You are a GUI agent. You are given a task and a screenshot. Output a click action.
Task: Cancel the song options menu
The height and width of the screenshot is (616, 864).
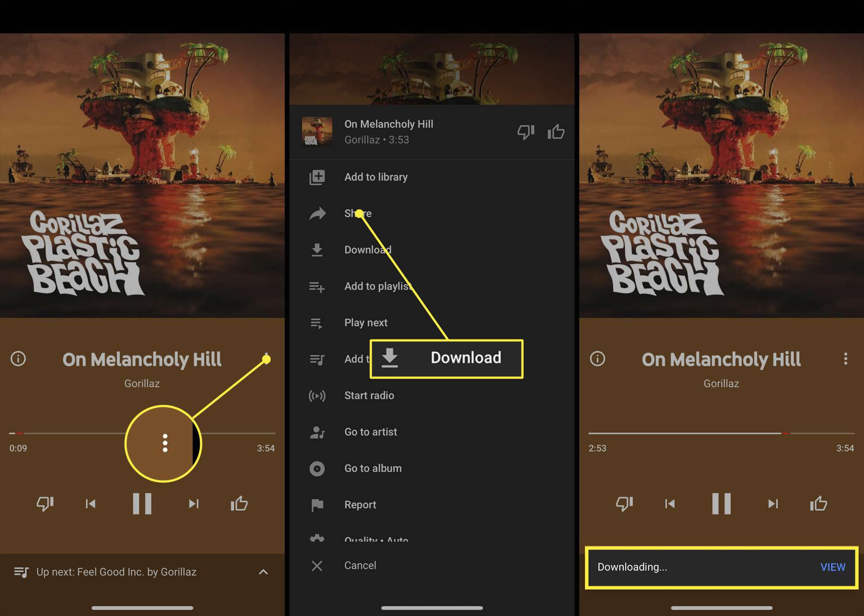pos(432,566)
